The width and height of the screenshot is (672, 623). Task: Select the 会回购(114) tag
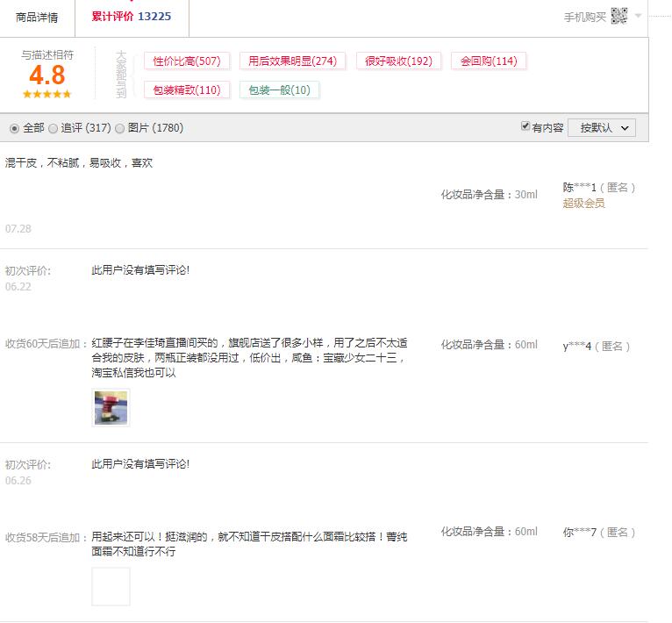[489, 61]
